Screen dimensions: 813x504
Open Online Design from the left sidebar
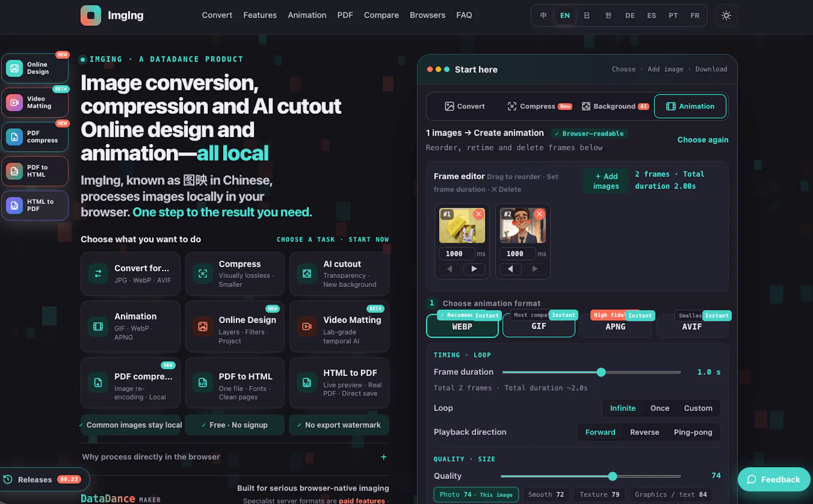[35, 68]
